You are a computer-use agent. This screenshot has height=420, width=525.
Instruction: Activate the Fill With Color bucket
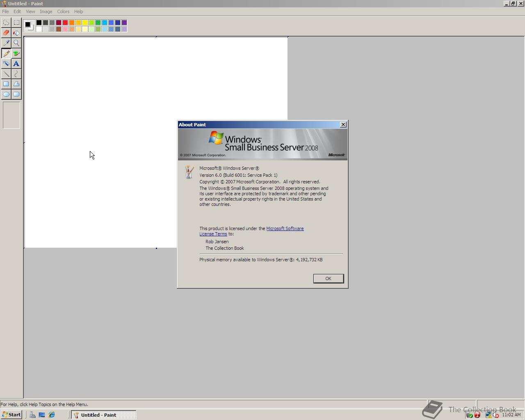[x=16, y=33]
